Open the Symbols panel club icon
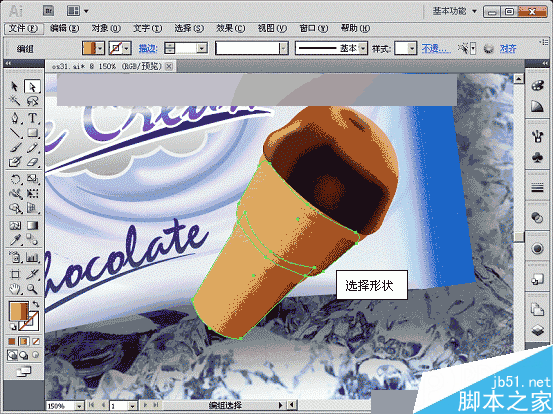The width and height of the screenshot is (553, 414). click(537, 158)
